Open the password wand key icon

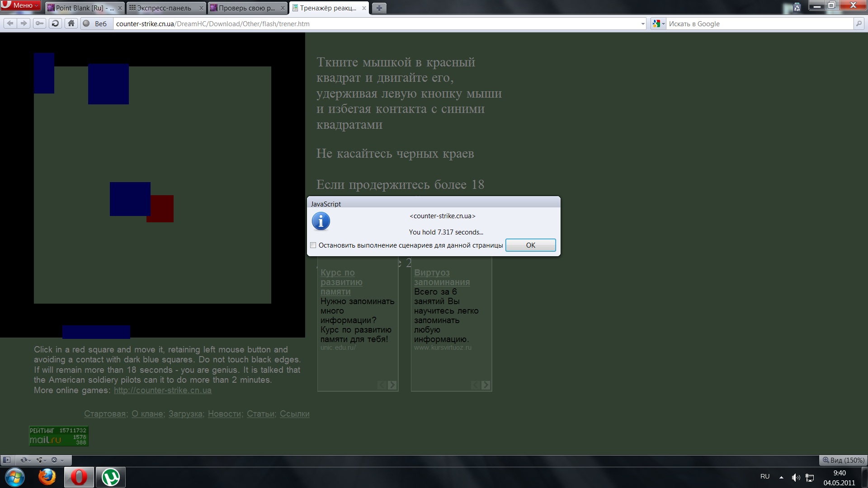(40, 23)
